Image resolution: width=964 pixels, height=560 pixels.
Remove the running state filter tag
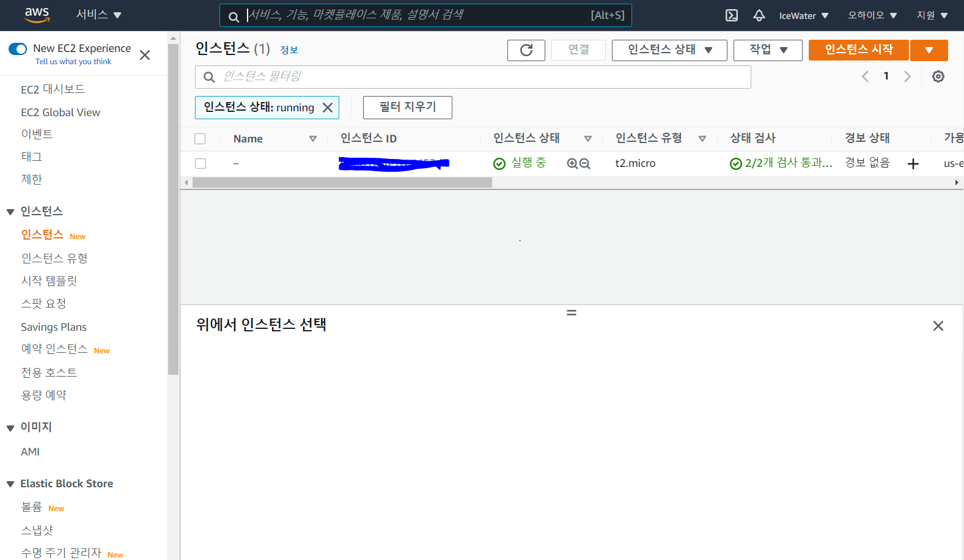point(328,108)
